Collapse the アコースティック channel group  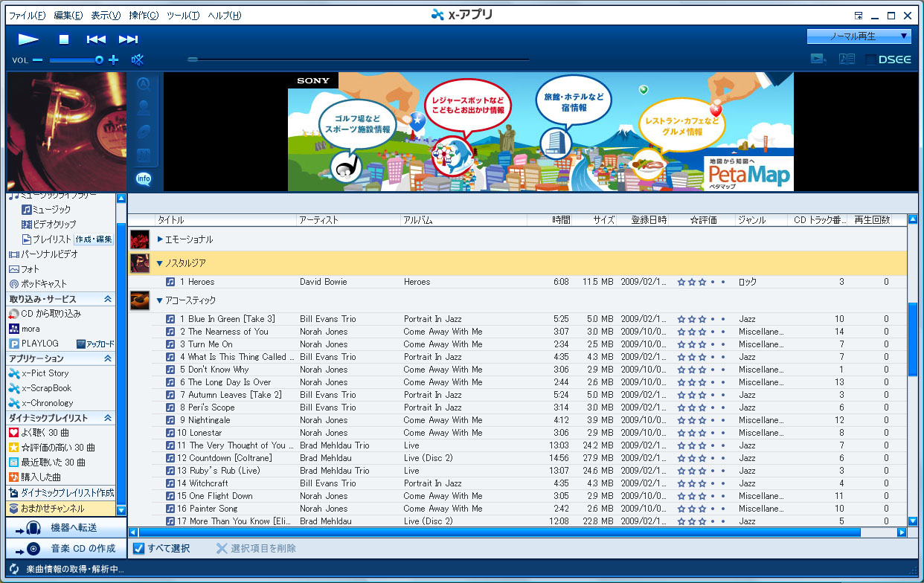click(160, 300)
